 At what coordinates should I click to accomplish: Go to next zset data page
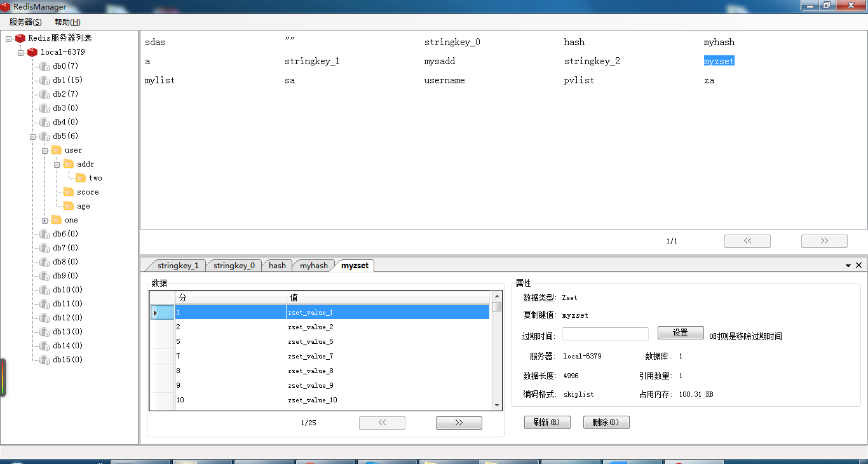pyautogui.click(x=459, y=423)
